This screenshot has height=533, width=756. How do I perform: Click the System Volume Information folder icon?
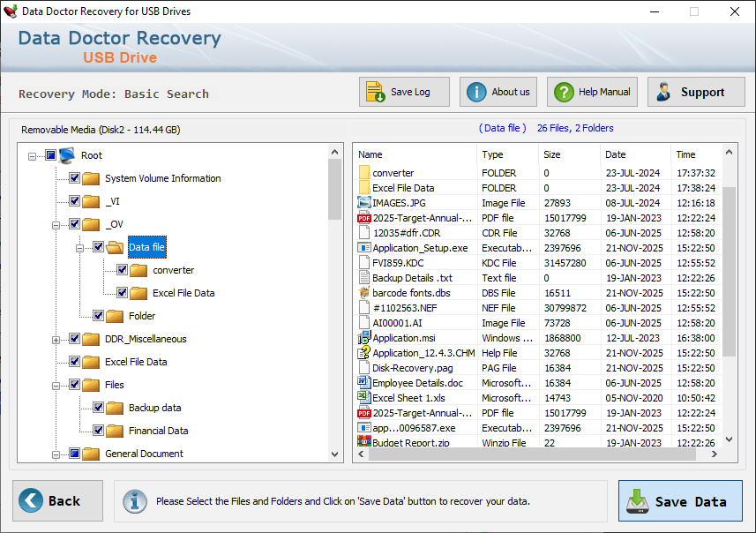coord(91,178)
